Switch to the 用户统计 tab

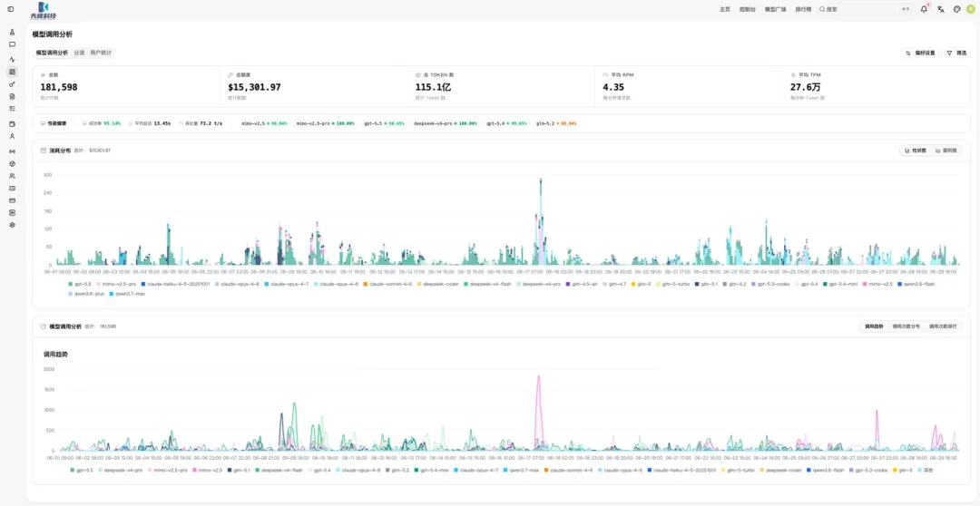click(x=100, y=54)
